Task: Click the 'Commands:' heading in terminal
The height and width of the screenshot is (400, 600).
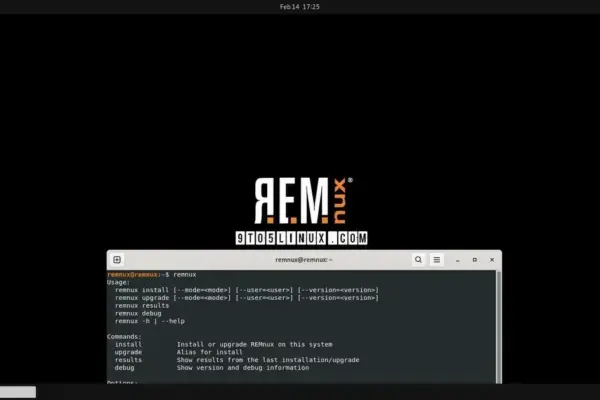Action: 124,336
